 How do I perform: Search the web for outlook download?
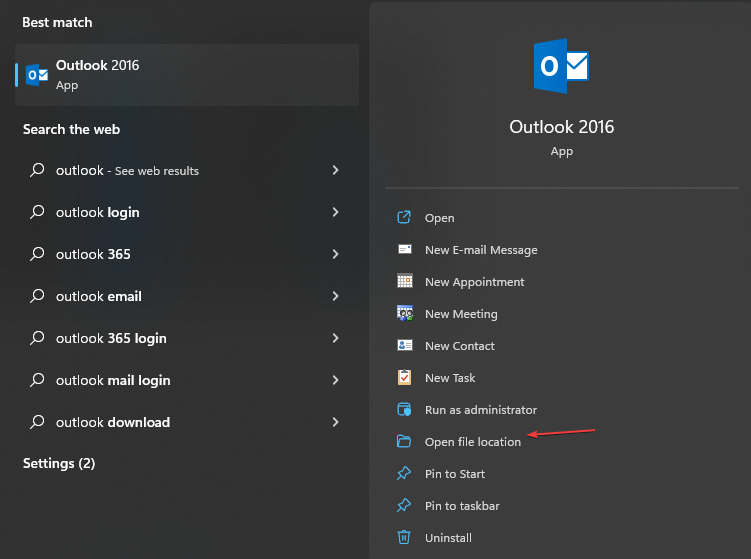tap(113, 422)
